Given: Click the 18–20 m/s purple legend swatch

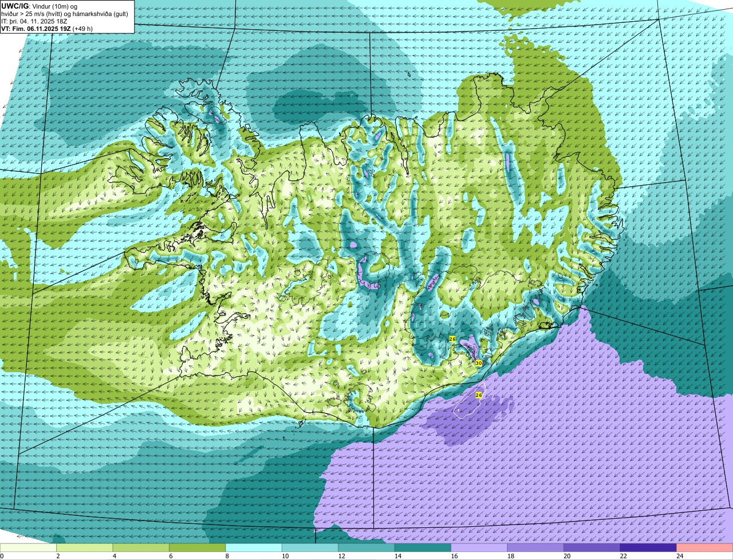Looking at the screenshot, I should 536,547.
